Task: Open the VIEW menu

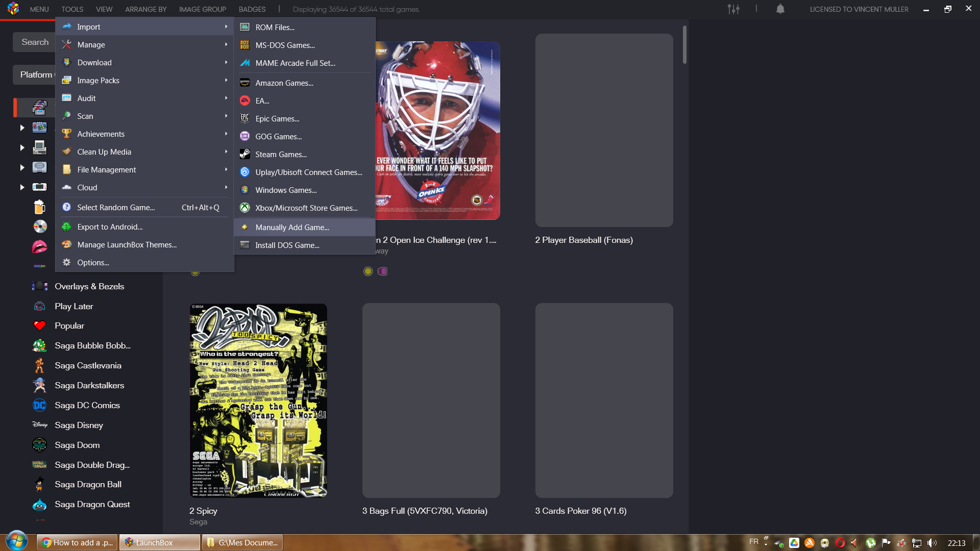Action: [104, 9]
